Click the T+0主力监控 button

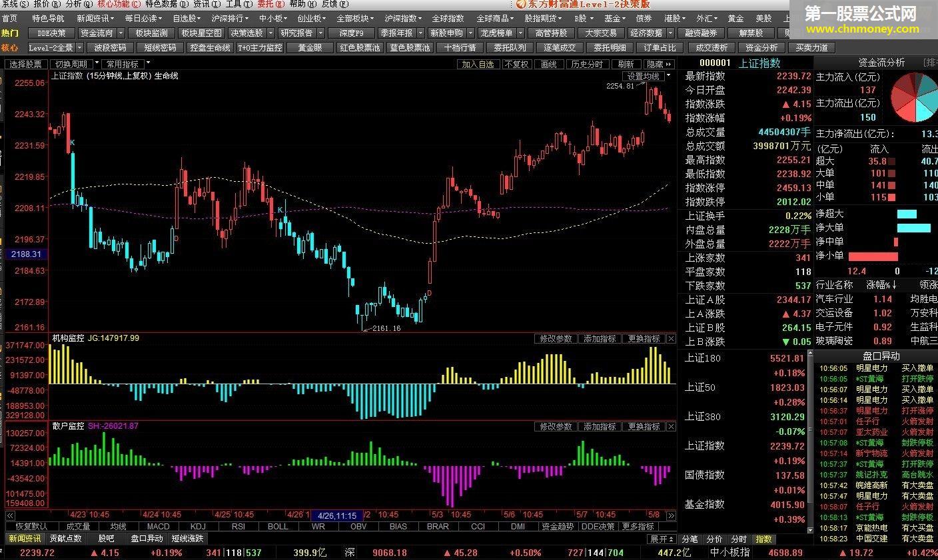(260, 48)
